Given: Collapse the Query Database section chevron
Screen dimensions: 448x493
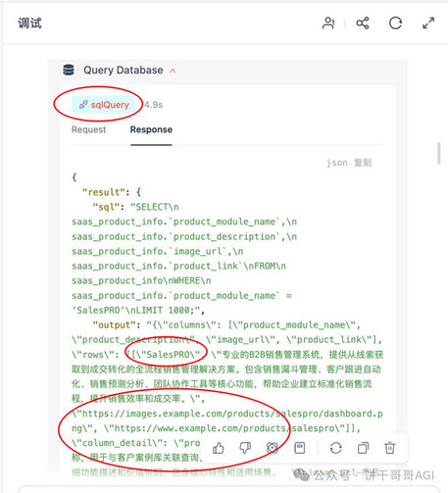Looking at the screenshot, I should 173,71.
